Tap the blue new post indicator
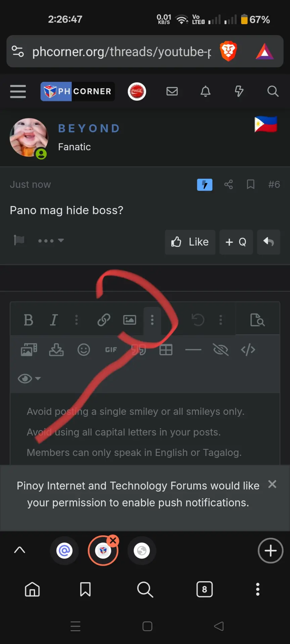Viewport: 290px width, 644px height. pos(205,184)
